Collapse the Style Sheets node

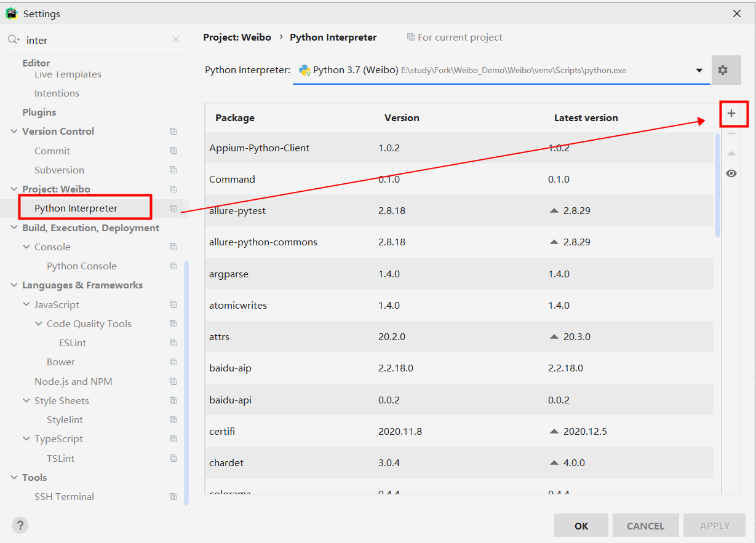26,401
